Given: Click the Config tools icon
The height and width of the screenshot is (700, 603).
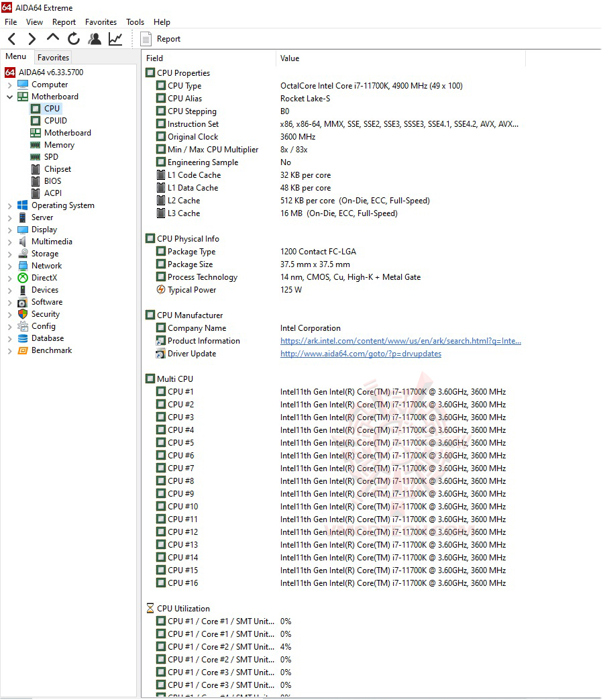Looking at the screenshot, I should [x=23, y=326].
